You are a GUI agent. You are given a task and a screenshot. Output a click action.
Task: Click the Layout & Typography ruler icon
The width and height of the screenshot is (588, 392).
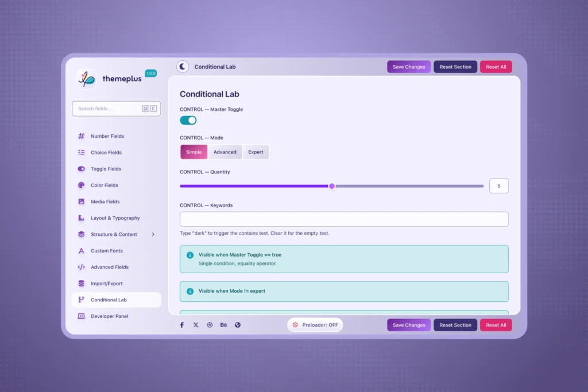coord(82,218)
